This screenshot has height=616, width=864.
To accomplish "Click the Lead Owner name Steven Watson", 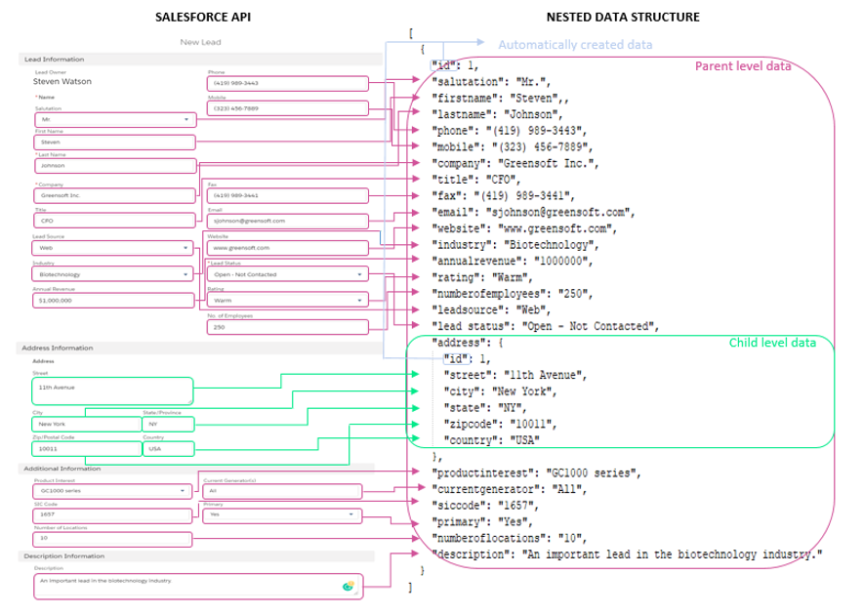I will pos(62,82).
